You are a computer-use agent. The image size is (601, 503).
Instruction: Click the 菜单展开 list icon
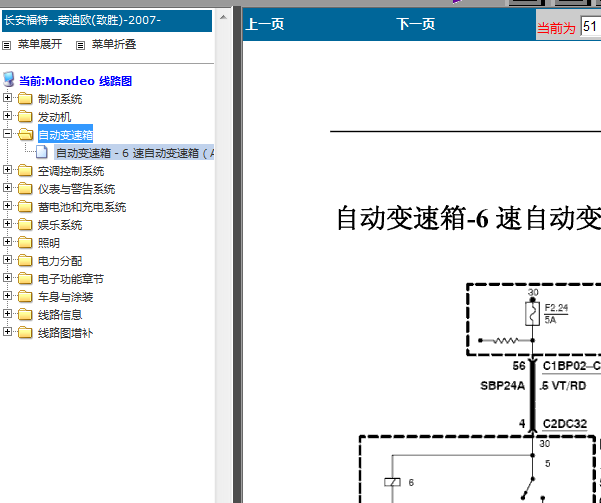tap(7, 46)
